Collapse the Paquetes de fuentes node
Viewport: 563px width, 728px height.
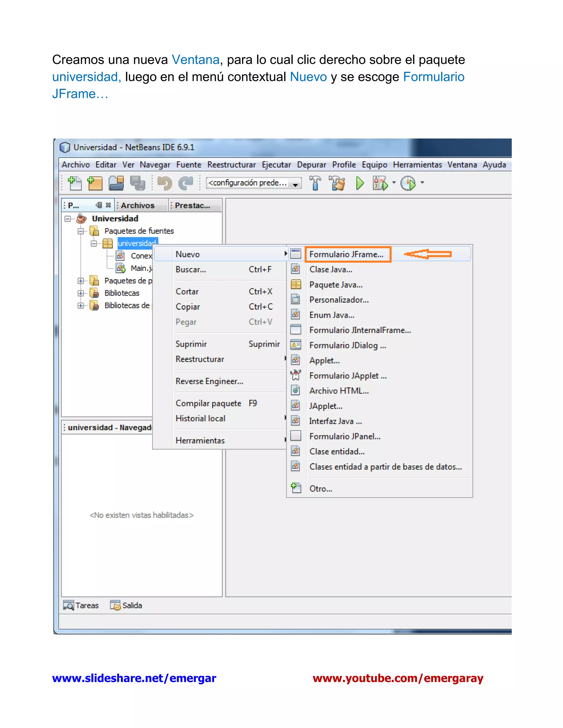(x=81, y=231)
